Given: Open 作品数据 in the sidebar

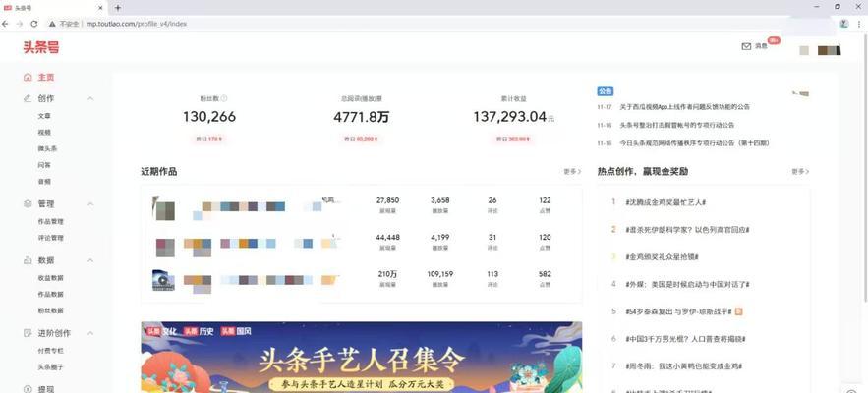Looking at the screenshot, I should 51,294.
